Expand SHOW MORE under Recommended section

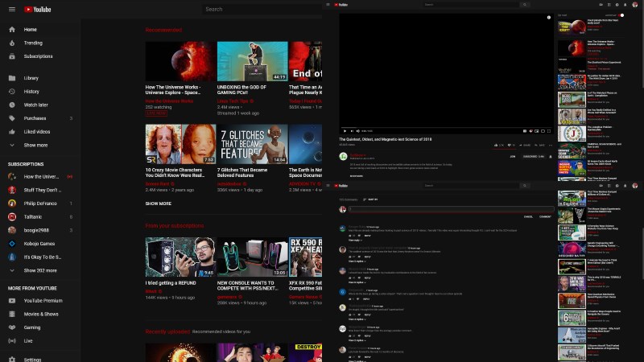tap(158, 204)
